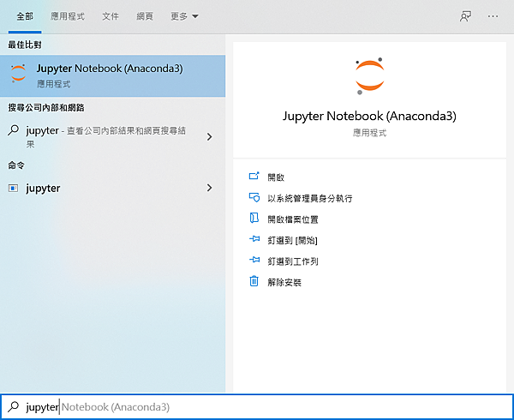Expand the jupyter command arrow
Screen dimensions: 514x420
point(209,188)
